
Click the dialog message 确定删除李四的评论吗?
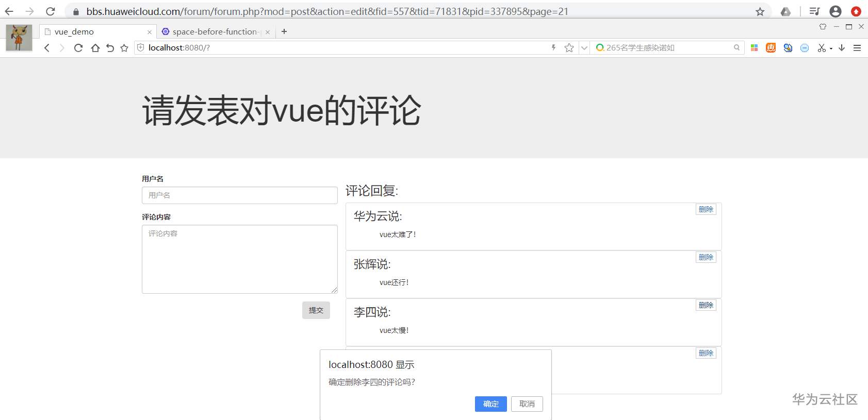coord(372,382)
